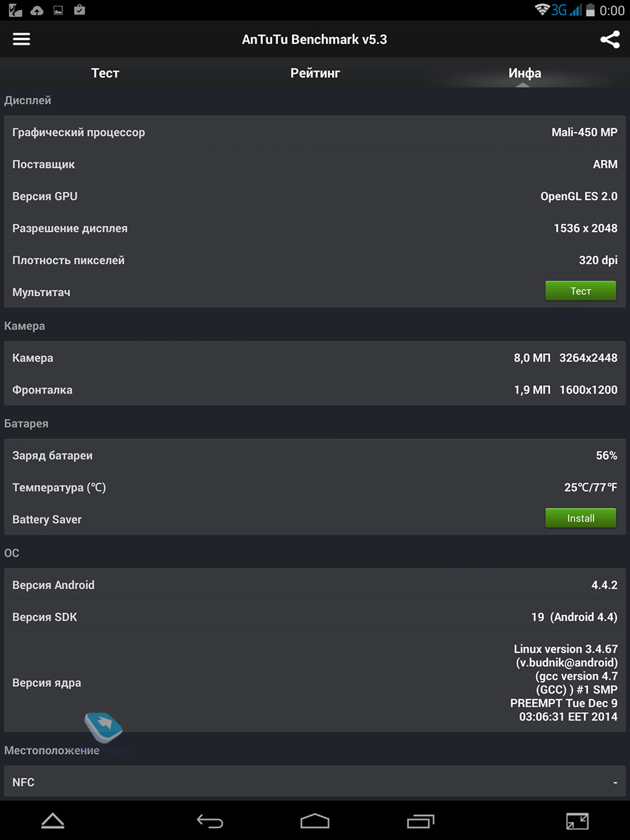Install Battery Saver
This screenshot has height=840, width=630.
click(581, 518)
